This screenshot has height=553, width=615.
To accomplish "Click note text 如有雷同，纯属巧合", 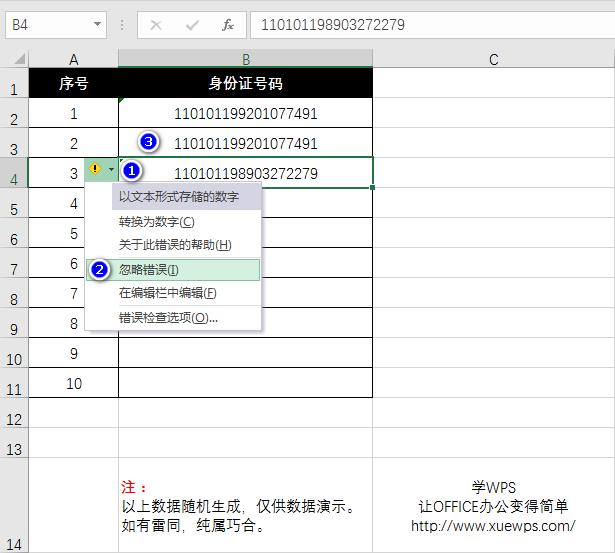I will 193,526.
